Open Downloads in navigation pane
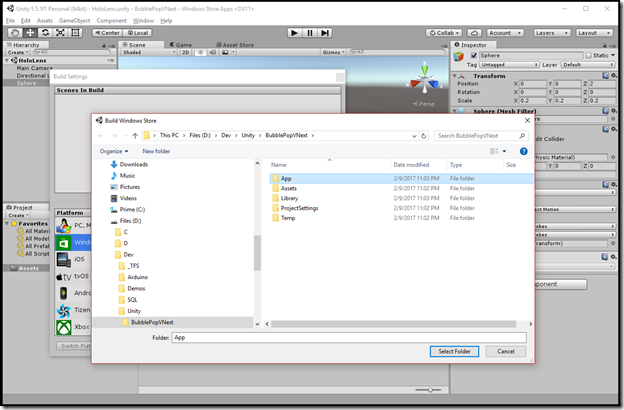 (129, 164)
